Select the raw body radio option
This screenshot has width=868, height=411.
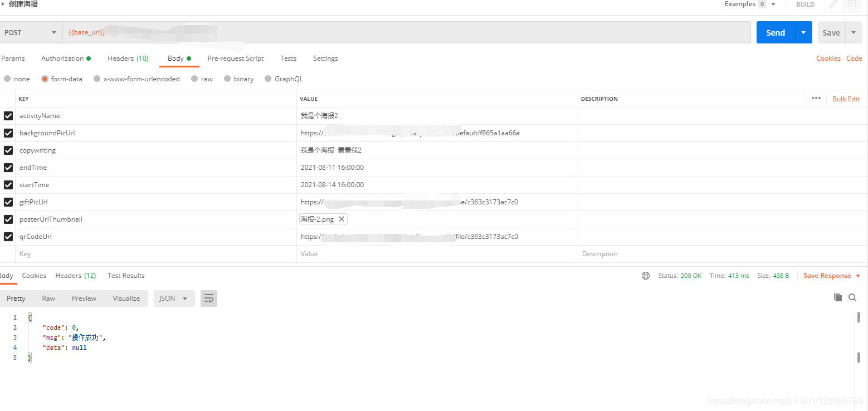(194, 79)
